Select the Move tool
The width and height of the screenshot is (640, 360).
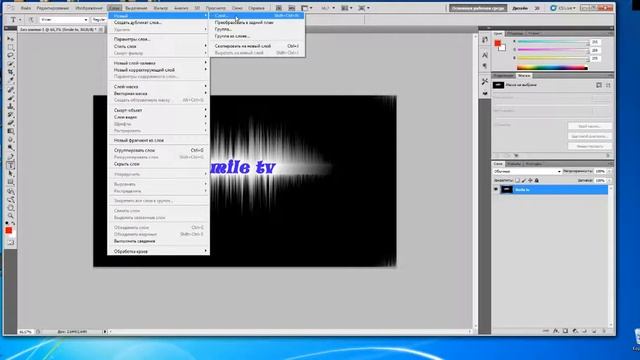[x=11, y=39]
